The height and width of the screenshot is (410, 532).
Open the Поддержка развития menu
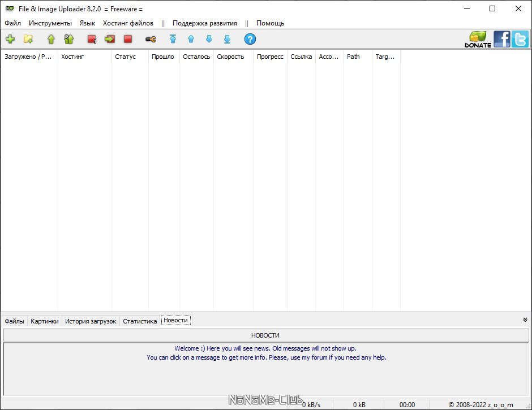tap(204, 23)
